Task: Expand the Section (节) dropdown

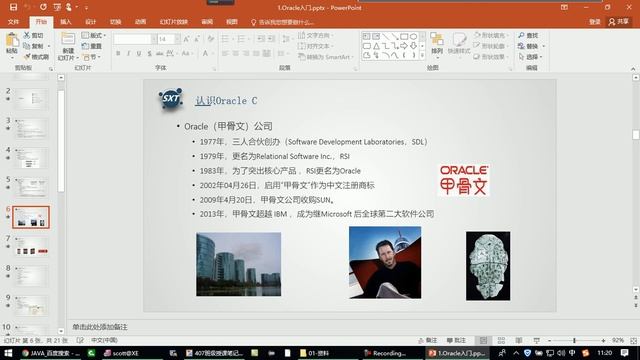Action: pos(91,57)
